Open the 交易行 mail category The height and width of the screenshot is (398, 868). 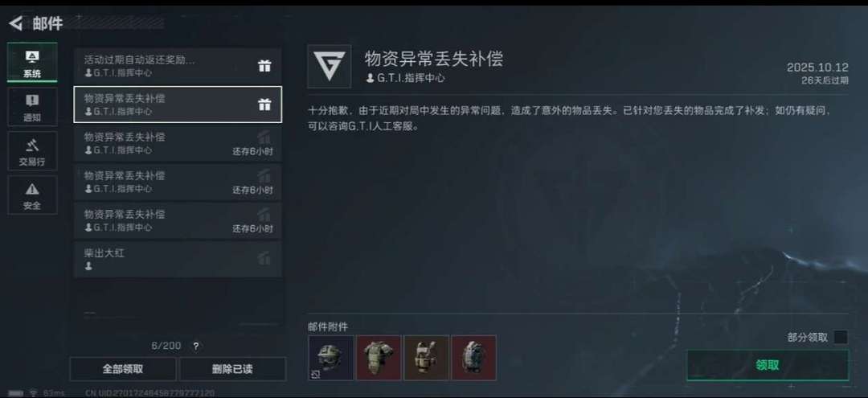pyautogui.click(x=32, y=151)
